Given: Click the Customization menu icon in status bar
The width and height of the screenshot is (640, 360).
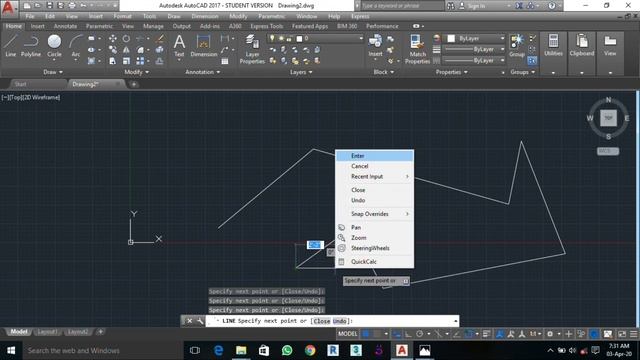Looking at the screenshot, I should pyautogui.click(x=633, y=334).
